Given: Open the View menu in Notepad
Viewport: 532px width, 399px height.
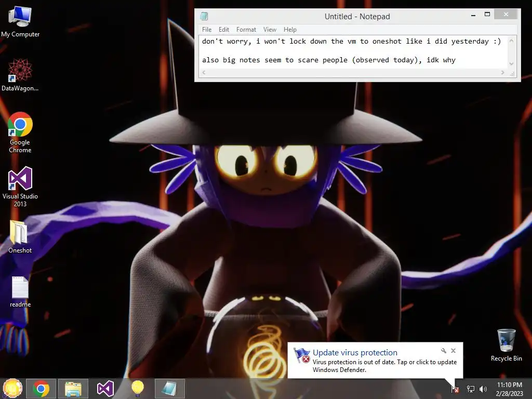Looking at the screenshot, I should (x=270, y=30).
